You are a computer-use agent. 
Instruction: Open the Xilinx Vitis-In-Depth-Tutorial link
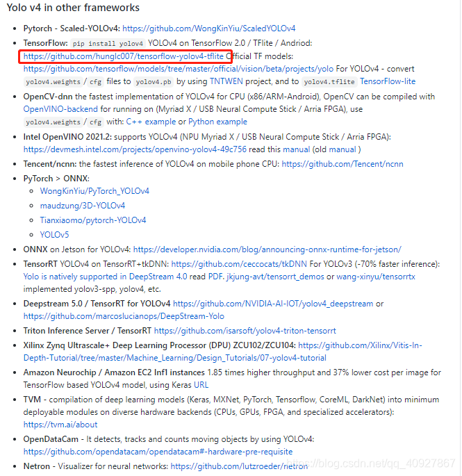223,352
